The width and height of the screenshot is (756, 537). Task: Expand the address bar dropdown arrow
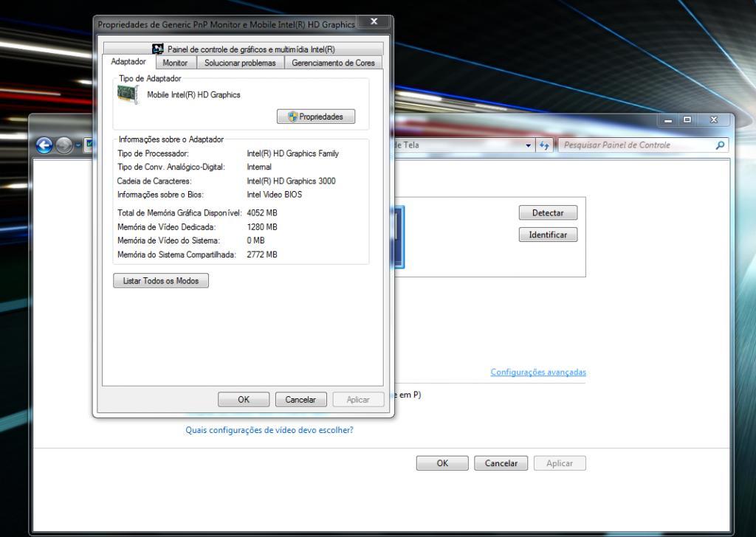(529, 145)
